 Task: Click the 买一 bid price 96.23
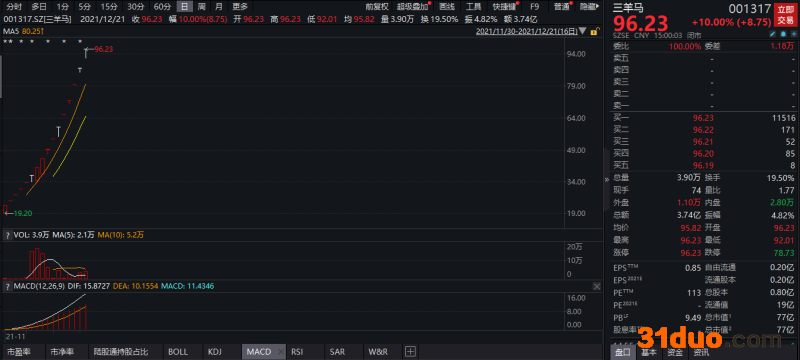(703, 118)
